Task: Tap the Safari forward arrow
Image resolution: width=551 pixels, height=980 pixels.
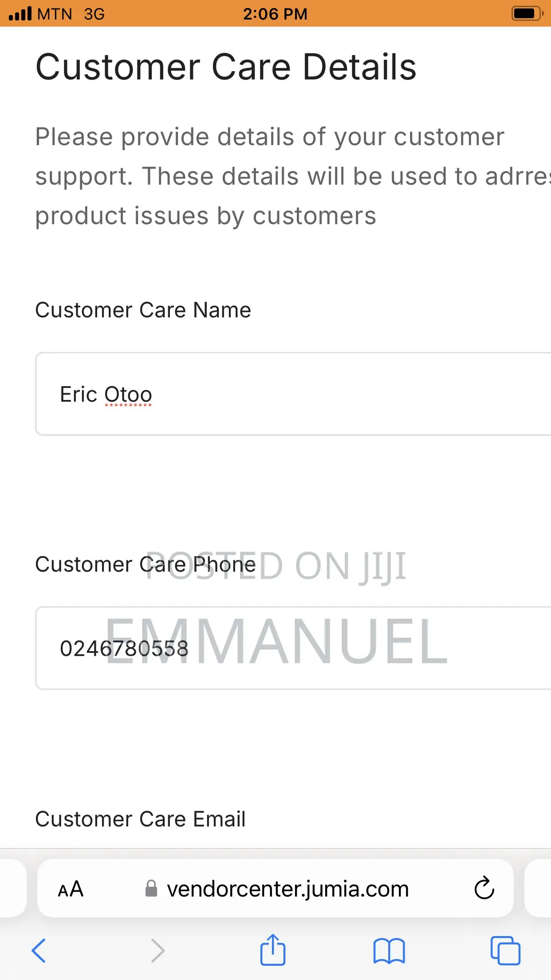Action: tap(157, 951)
